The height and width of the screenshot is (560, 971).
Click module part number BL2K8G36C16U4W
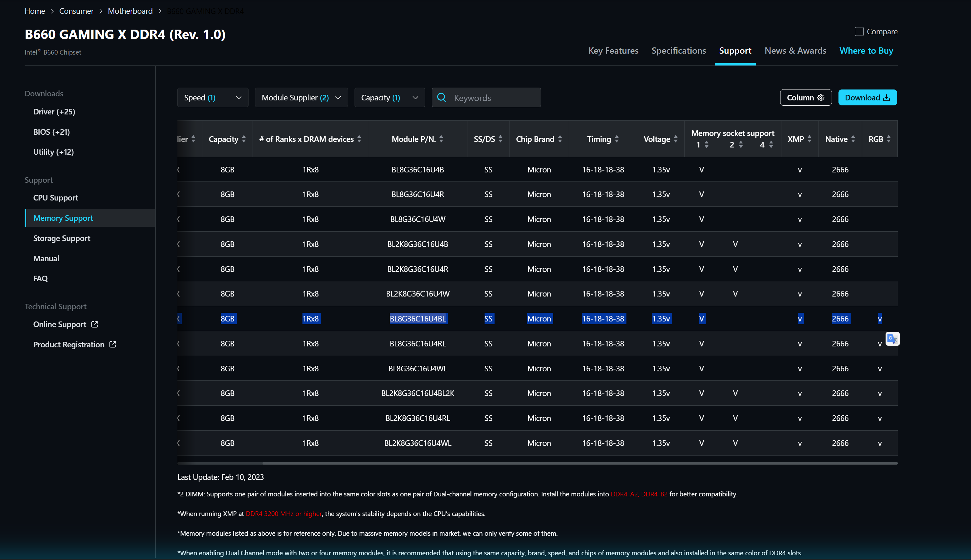[x=418, y=294]
